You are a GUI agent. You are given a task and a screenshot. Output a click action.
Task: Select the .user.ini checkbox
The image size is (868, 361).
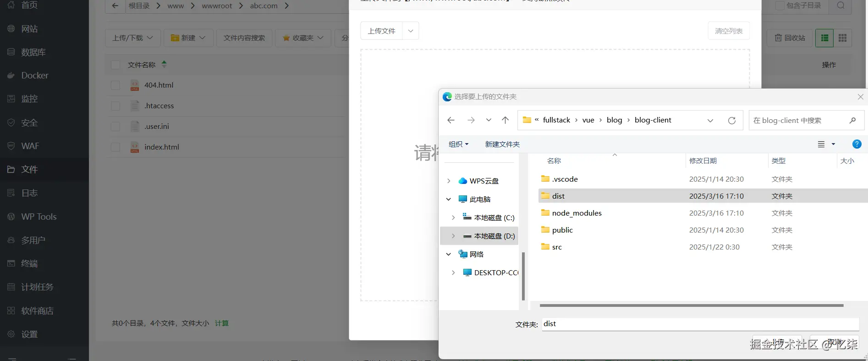coord(115,127)
